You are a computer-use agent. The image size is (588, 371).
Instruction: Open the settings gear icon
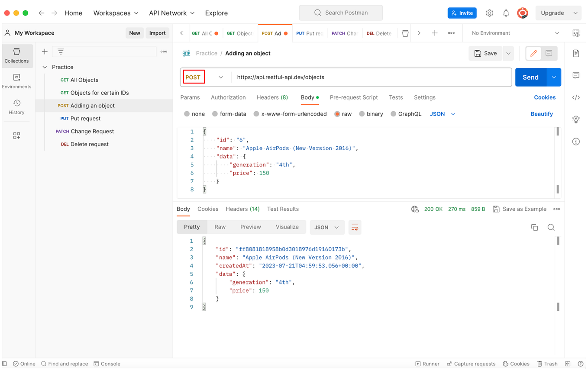pyautogui.click(x=489, y=13)
